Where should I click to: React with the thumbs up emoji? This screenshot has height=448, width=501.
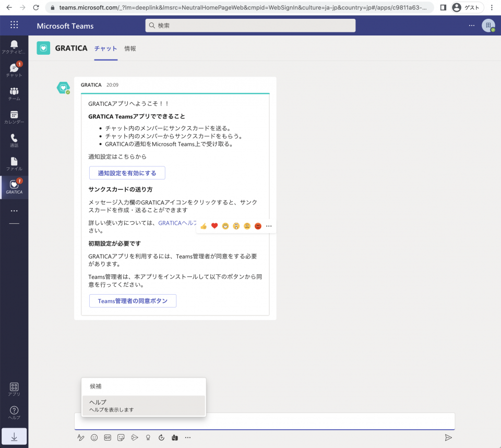[204, 226]
